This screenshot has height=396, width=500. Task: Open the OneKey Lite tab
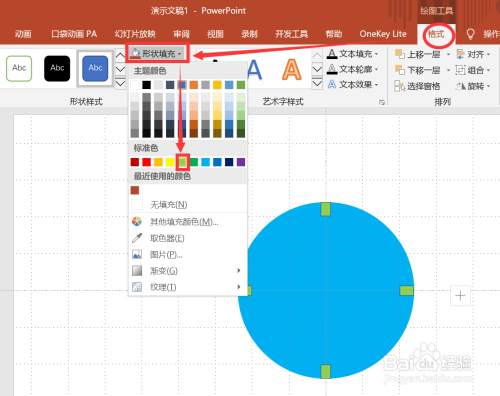(x=383, y=34)
